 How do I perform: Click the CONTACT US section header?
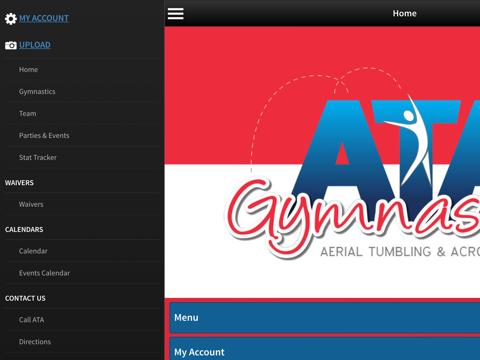(x=25, y=298)
